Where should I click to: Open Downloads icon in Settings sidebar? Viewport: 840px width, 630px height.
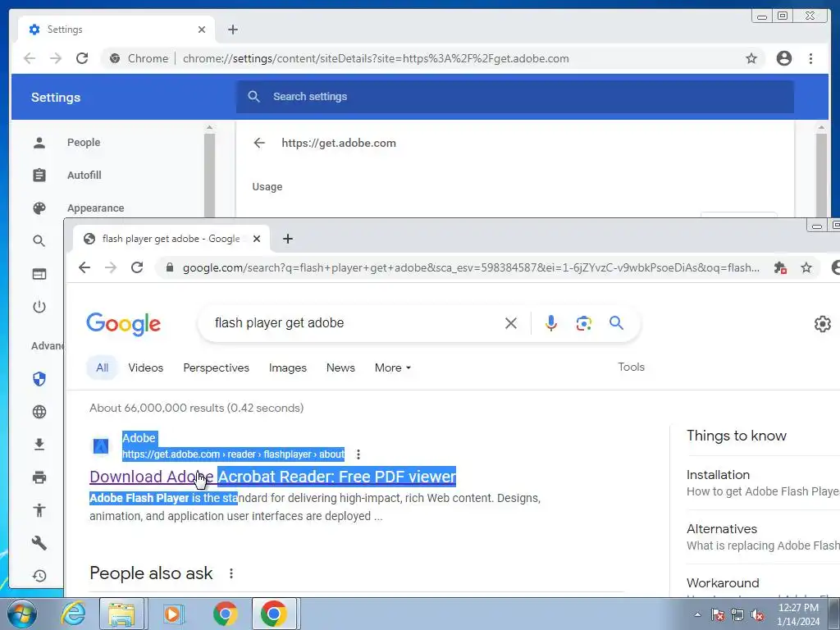click(x=39, y=445)
